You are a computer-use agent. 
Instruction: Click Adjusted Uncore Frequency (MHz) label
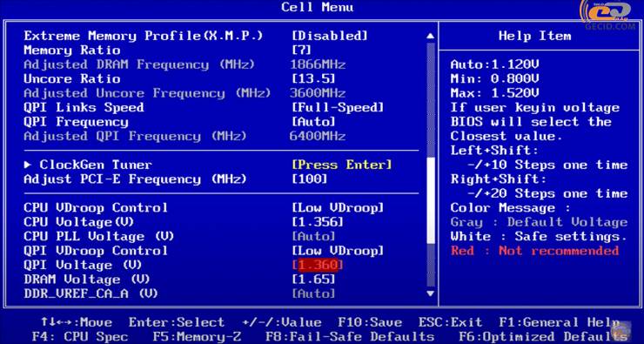[147, 93]
